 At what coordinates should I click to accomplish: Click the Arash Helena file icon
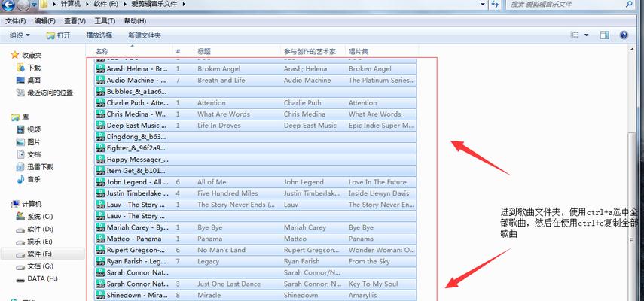(100, 69)
